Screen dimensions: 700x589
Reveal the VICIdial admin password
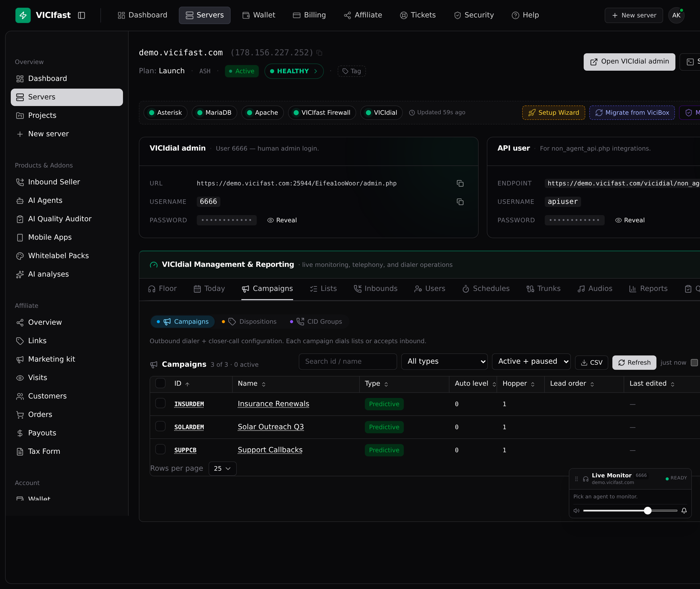282,220
